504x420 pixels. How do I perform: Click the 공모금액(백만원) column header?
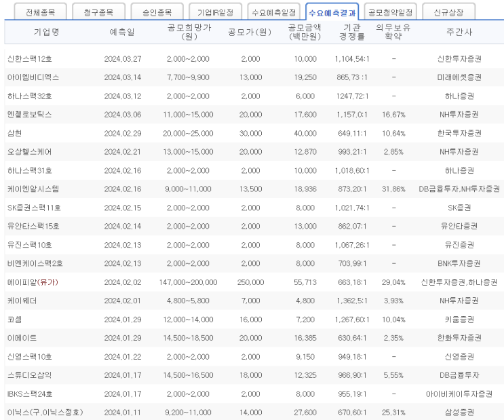coord(305,32)
